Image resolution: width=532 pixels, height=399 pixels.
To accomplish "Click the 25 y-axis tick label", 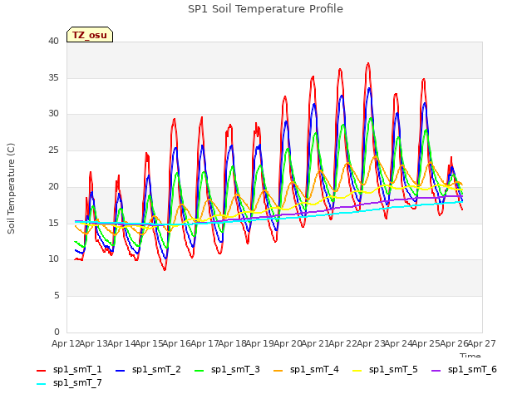I will (x=53, y=150).
